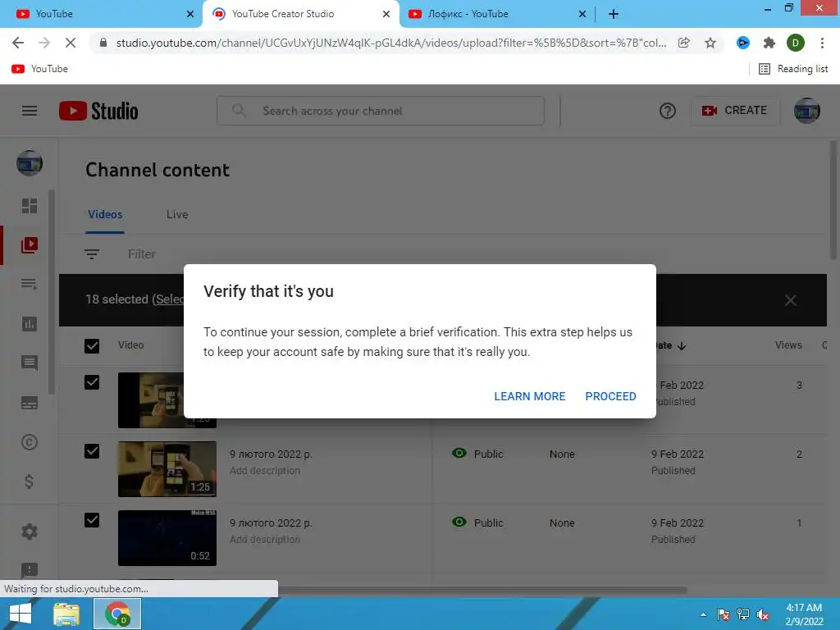This screenshot has height=630, width=840.
Task: Open the Dashboard sidebar icon
Action: click(30, 206)
